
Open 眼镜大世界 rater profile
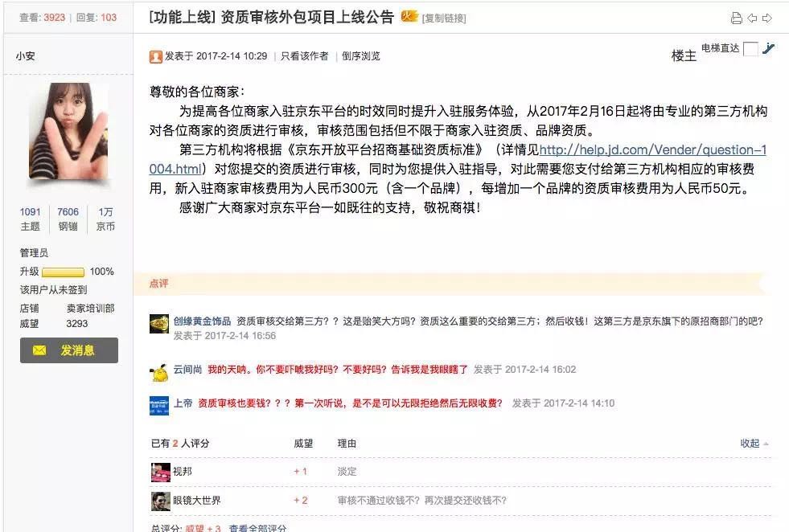point(197,501)
